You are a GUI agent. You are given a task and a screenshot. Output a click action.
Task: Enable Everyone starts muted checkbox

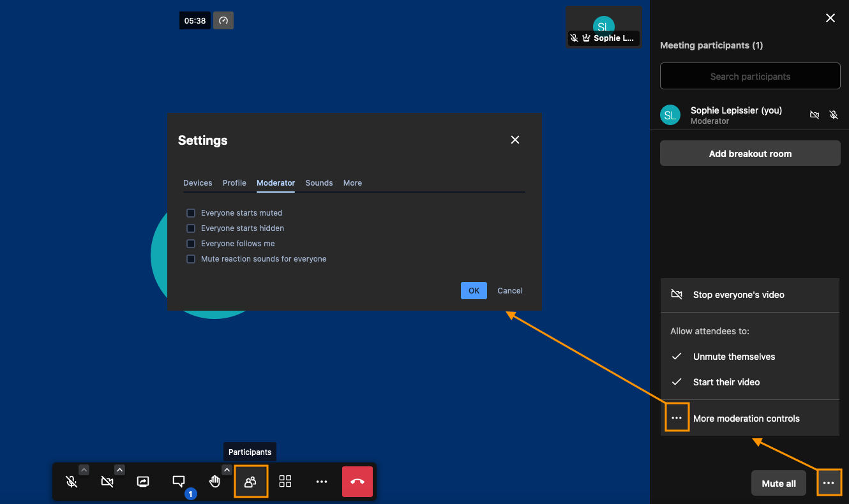coord(191,213)
